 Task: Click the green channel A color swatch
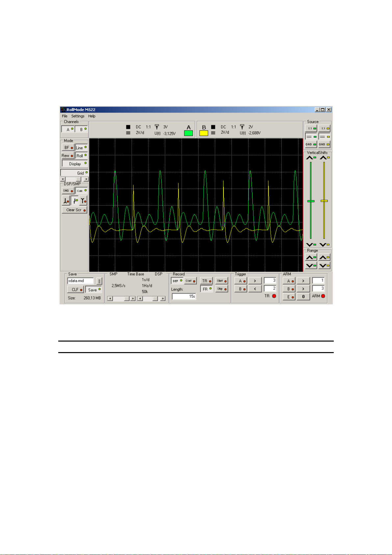(189, 133)
